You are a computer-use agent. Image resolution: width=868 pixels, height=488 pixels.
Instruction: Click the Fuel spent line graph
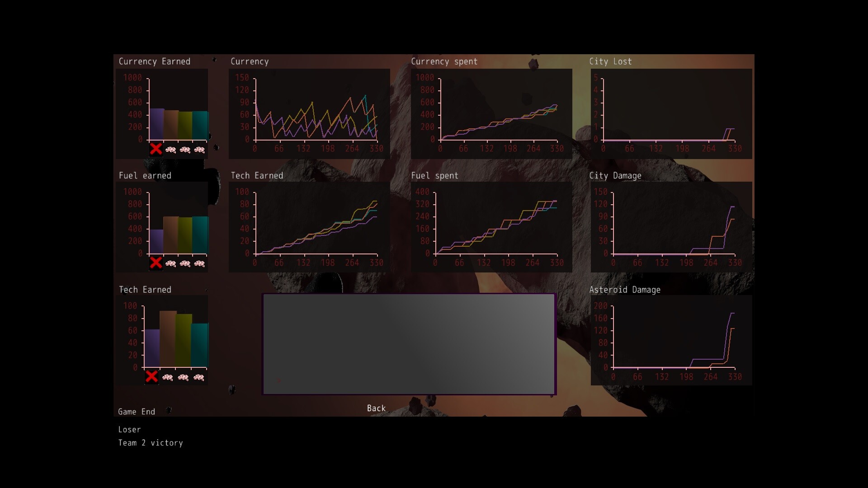(x=496, y=226)
